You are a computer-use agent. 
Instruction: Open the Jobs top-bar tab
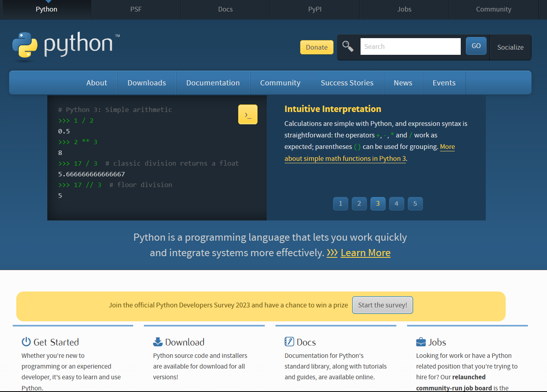tap(404, 9)
